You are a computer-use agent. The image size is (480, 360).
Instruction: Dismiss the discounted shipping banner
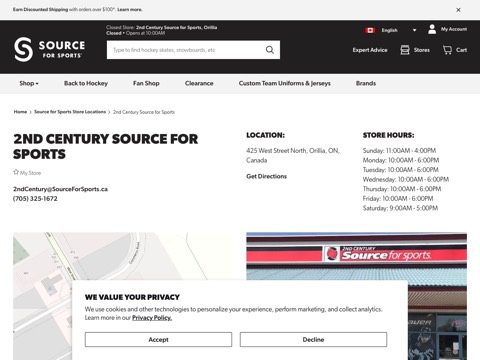point(458,10)
